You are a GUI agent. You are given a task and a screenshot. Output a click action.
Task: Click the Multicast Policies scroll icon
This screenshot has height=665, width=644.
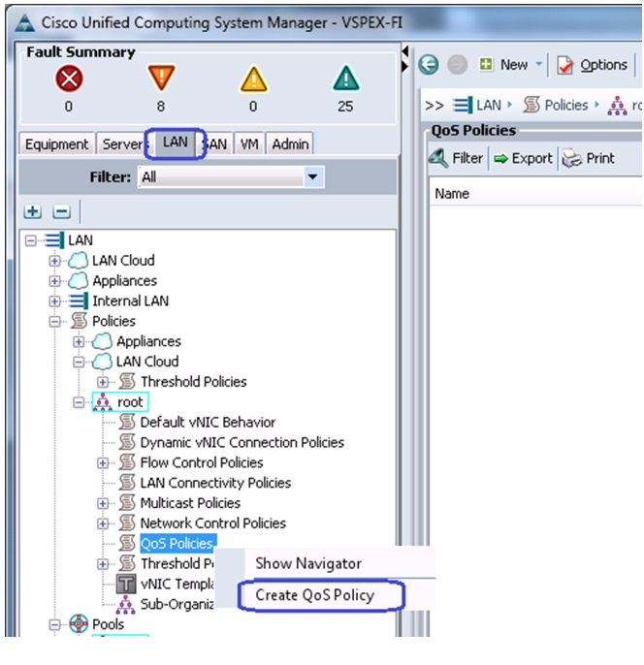tap(127, 502)
